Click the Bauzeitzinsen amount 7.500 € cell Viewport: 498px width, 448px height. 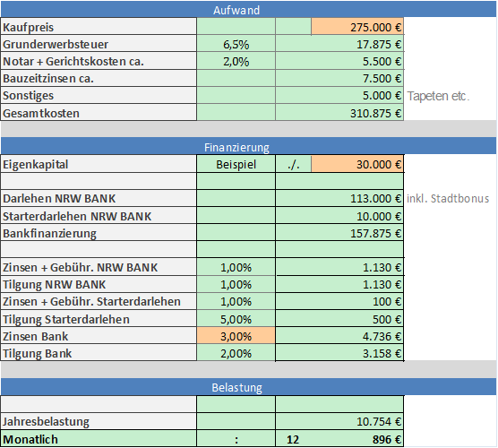[339, 78]
